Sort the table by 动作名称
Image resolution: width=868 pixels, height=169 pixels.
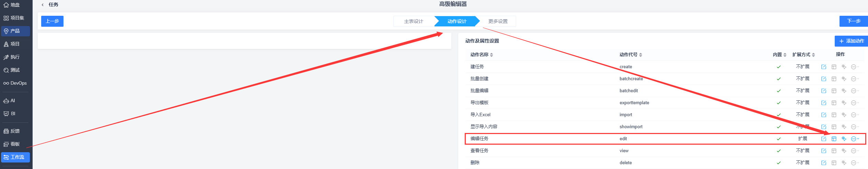482,55
